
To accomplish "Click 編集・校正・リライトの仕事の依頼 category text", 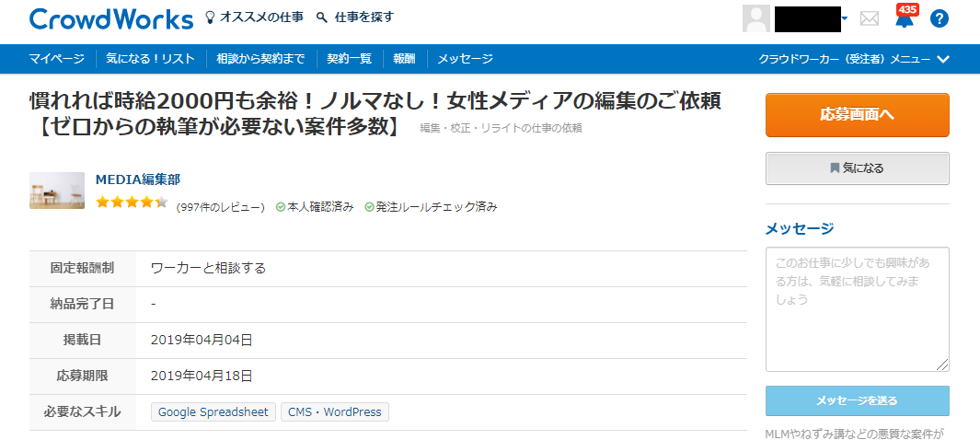I will tap(502, 128).
